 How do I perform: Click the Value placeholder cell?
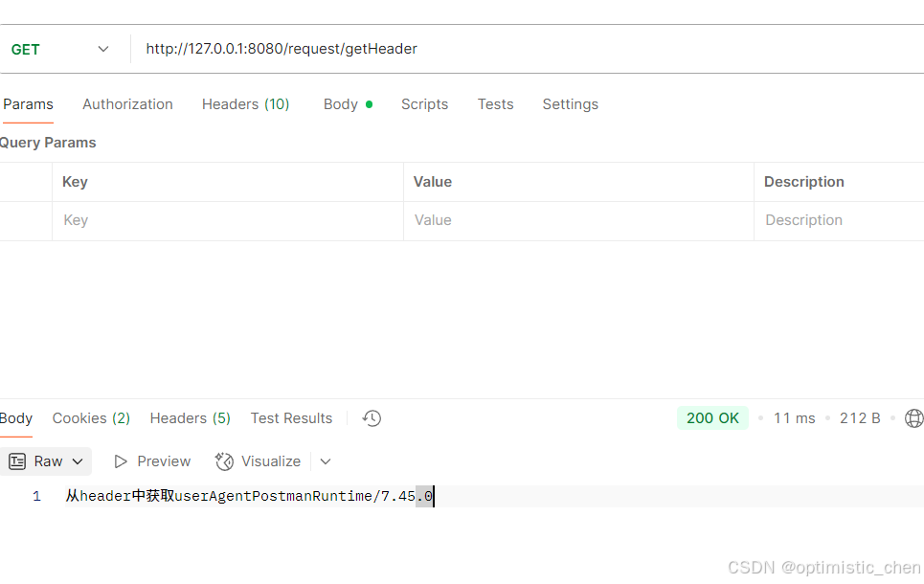coord(578,220)
